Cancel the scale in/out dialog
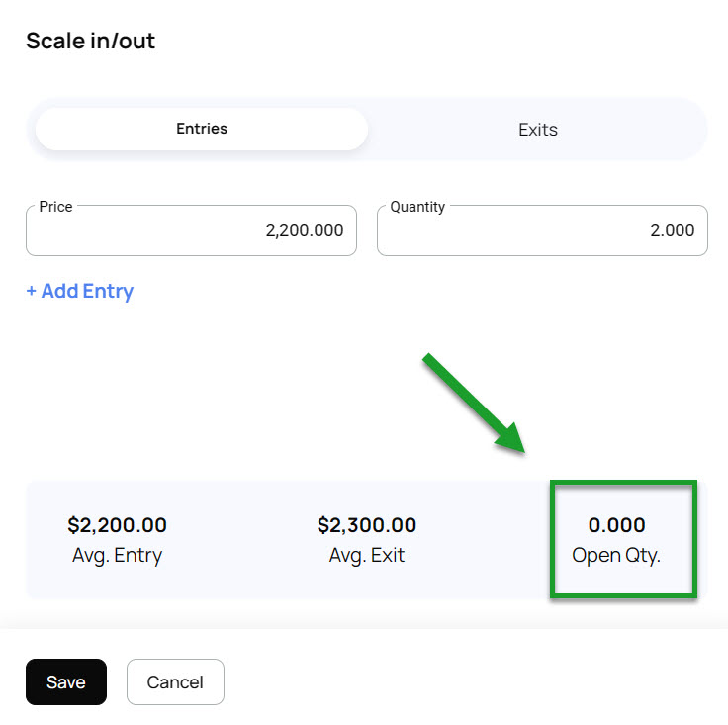This screenshot has height=725, width=728. click(x=175, y=682)
